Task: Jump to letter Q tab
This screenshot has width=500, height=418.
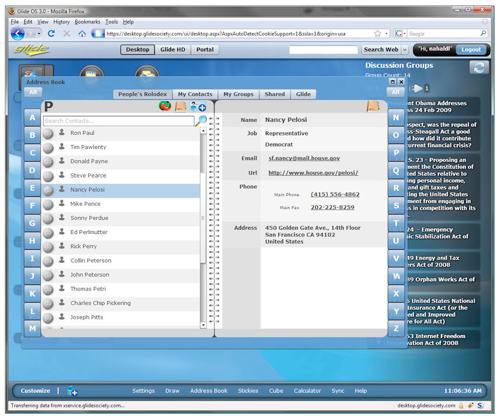Action: point(396,170)
